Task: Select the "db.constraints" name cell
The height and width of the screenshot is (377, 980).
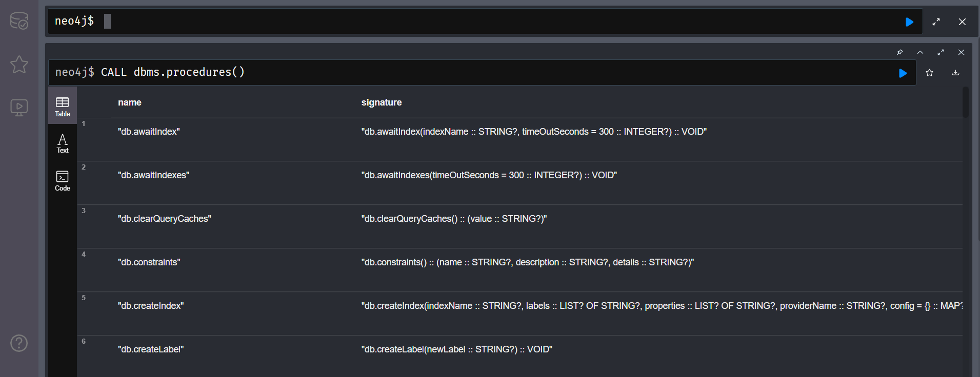Action: click(149, 262)
